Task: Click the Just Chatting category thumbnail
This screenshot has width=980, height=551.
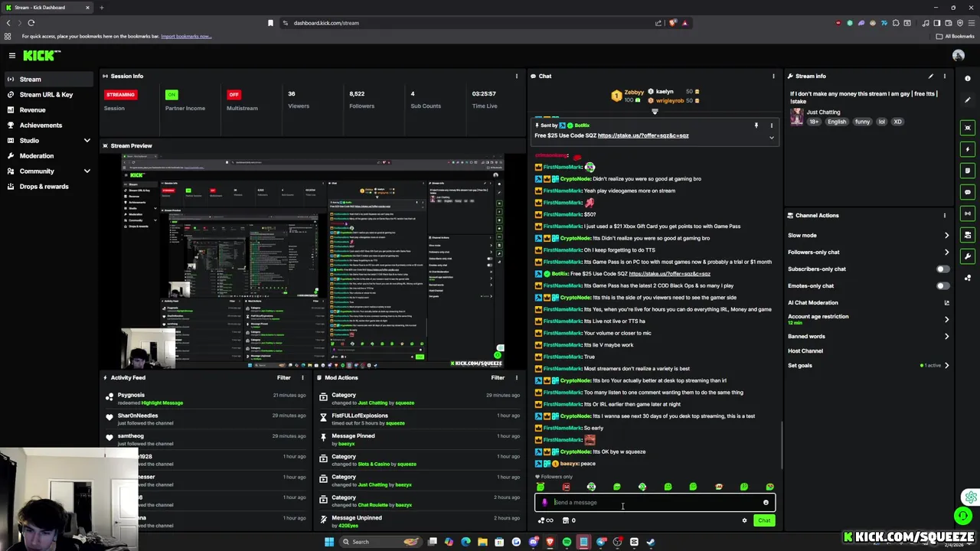Action: click(x=797, y=116)
